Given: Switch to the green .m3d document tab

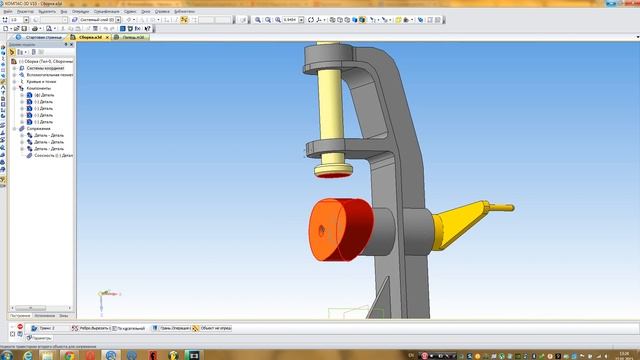Looking at the screenshot, I should (x=130, y=37).
